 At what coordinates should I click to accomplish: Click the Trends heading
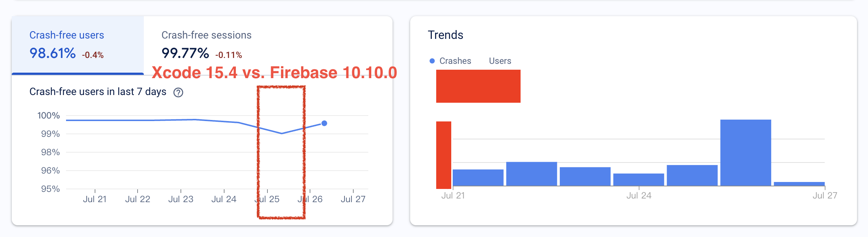tap(445, 35)
